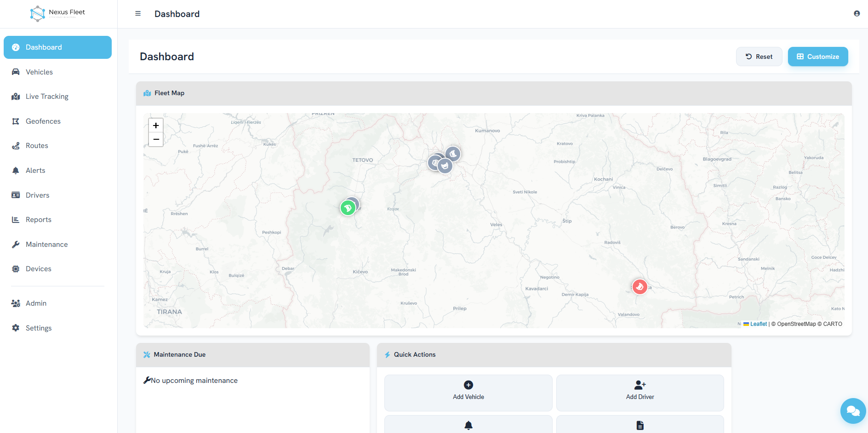Go to Drivers page

coord(57,195)
